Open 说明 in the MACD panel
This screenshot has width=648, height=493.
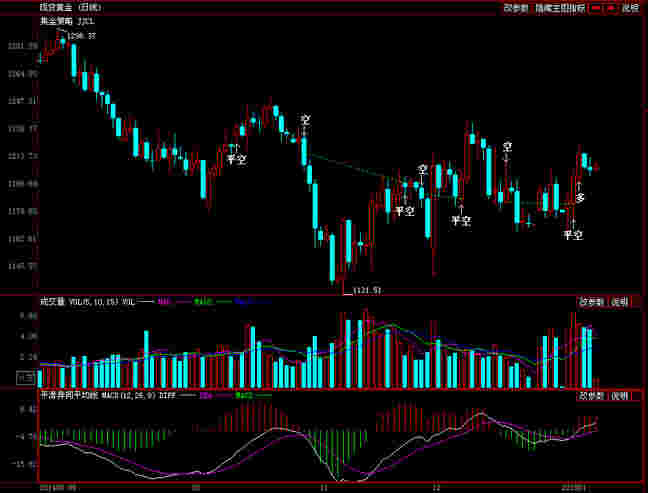click(620, 396)
